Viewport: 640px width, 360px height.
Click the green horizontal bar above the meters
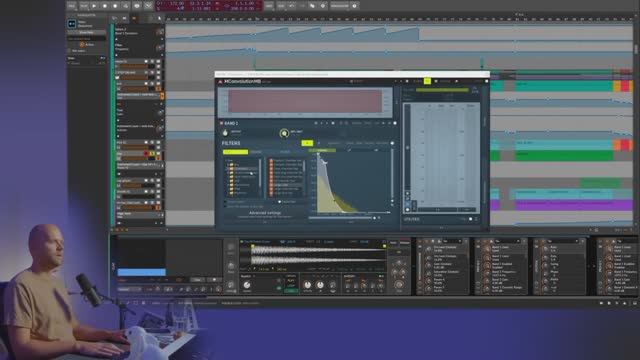tap(442, 90)
